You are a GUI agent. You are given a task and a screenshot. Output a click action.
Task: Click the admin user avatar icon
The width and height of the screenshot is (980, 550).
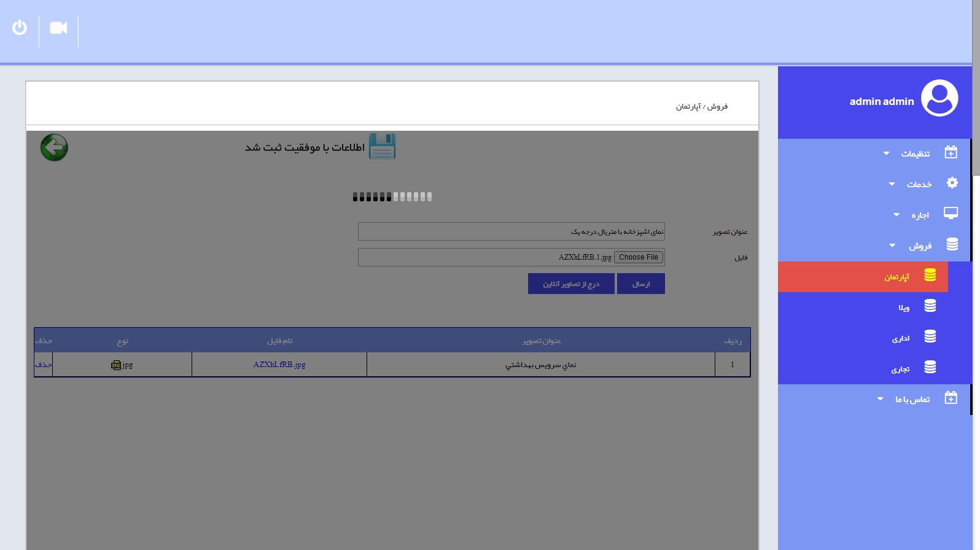939,98
